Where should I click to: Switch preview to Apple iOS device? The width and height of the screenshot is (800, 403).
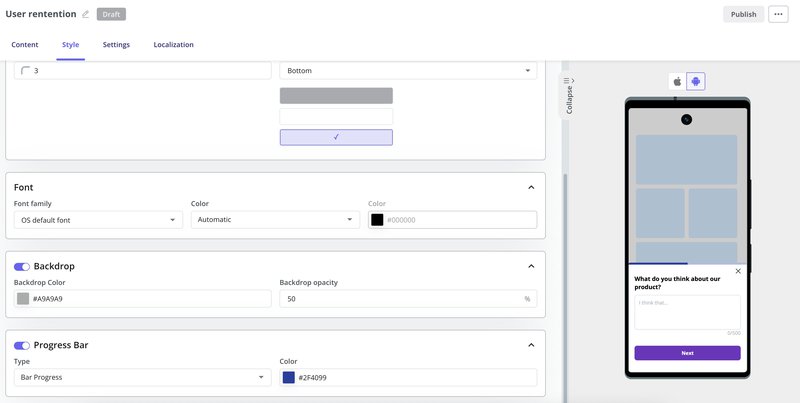point(678,82)
